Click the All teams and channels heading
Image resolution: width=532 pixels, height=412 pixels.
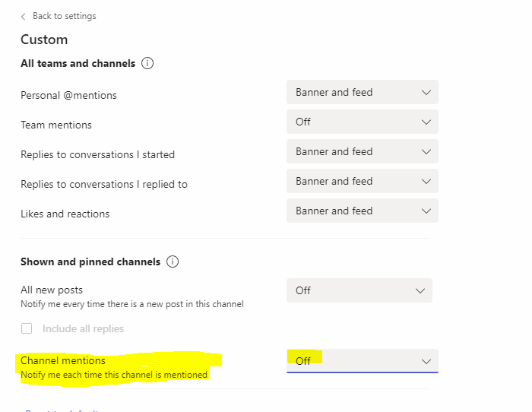(x=78, y=63)
